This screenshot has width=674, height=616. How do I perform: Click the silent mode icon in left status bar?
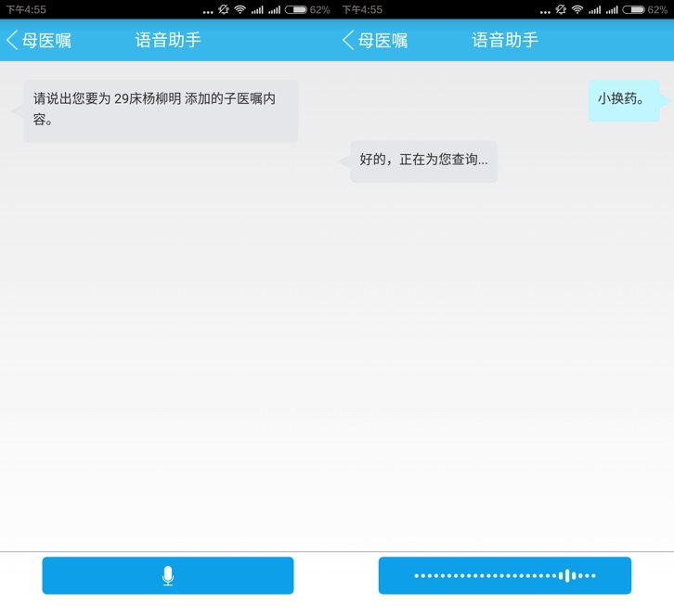(224, 9)
